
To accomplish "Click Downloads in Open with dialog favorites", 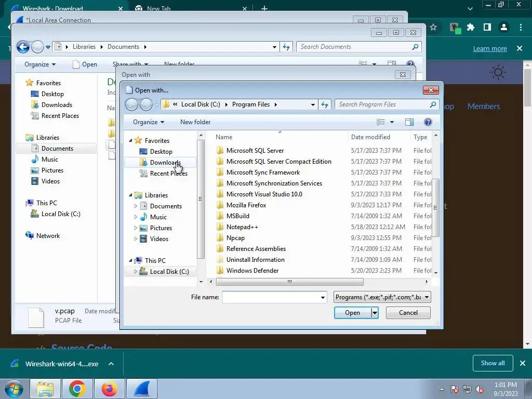I will click(165, 163).
